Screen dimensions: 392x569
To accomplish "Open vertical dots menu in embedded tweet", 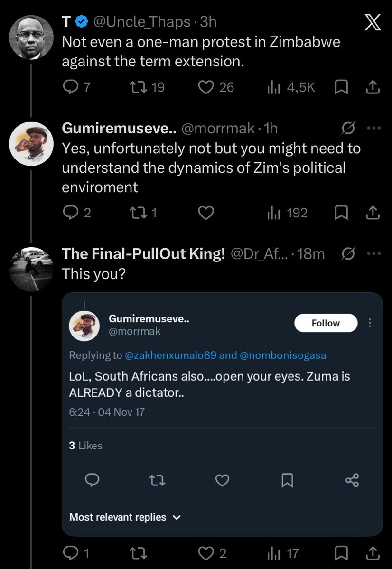I will pos(370,323).
